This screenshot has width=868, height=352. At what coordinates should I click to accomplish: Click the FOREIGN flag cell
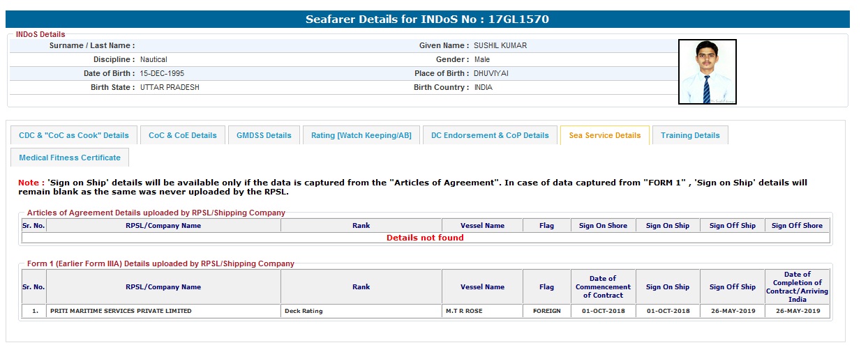click(x=546, y=311)
